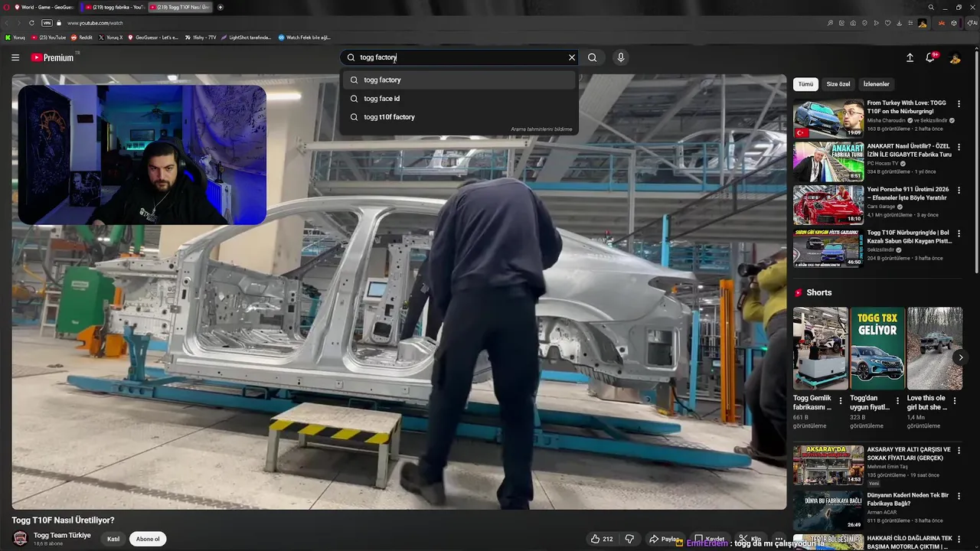
Task: Open options for AKSARAY YER ALTI ÇARŞISI video
Action: coord(959,450)
